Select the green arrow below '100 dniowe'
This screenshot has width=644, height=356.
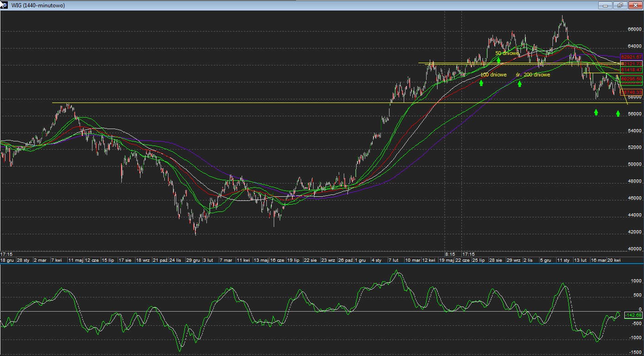point(481,83)
